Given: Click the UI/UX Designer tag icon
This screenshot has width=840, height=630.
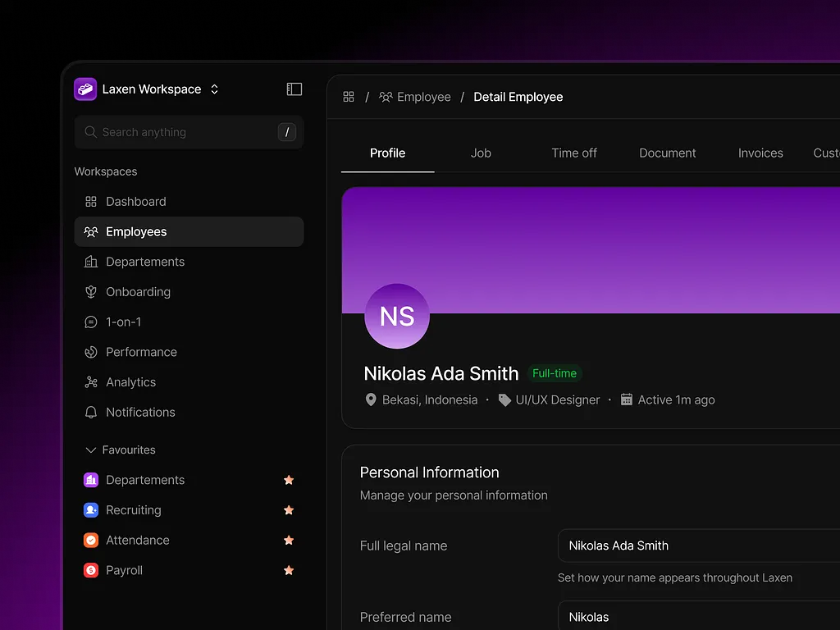Looking at the screenshot, I should tap(504, 399).
